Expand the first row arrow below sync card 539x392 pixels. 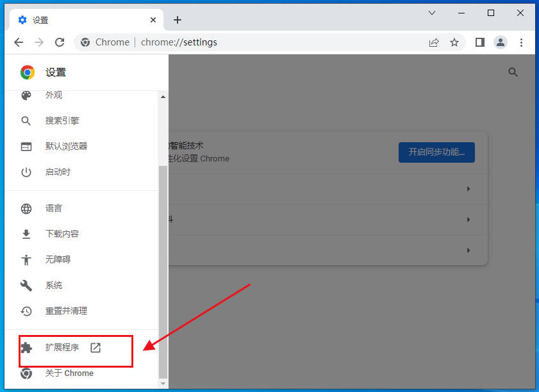pos(469,189)
